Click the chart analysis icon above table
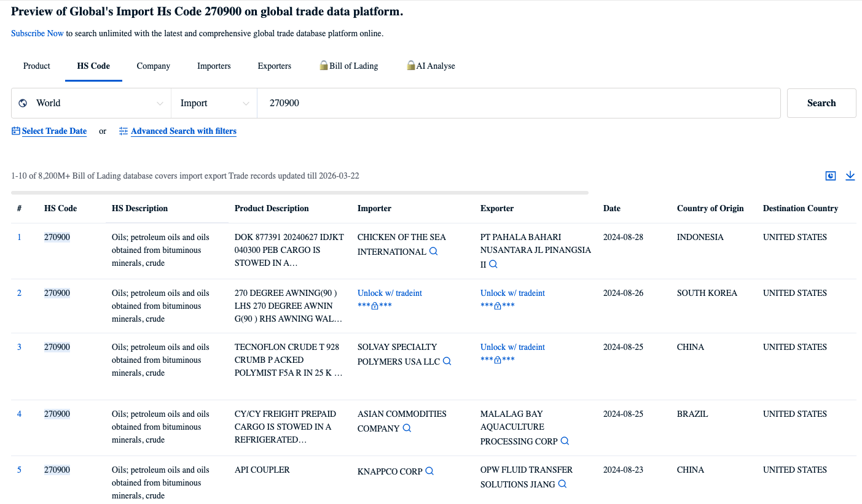 click(831, 176)
